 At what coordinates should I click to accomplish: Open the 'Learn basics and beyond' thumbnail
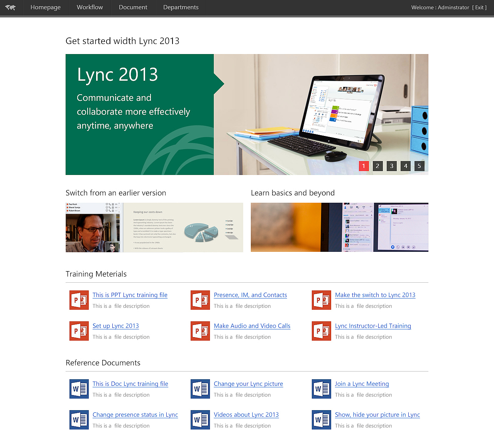[x=340, y=227]
